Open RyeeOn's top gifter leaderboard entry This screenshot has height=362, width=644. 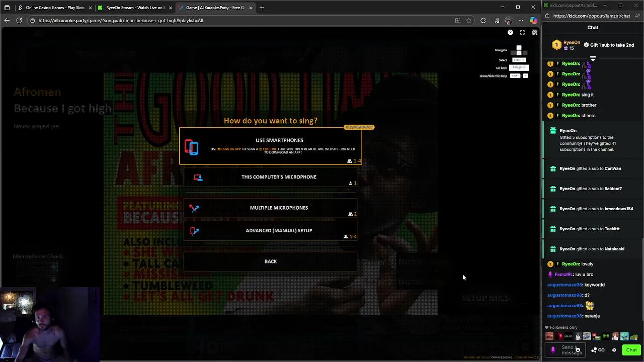(567, 45)
